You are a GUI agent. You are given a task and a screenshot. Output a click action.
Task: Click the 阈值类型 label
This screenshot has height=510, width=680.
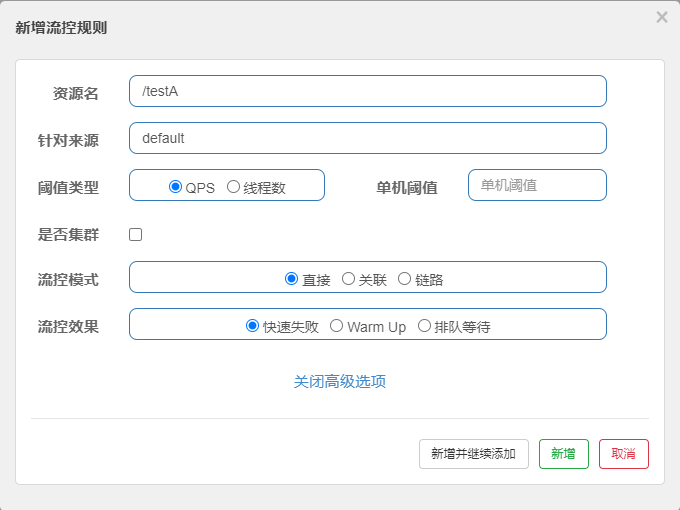pos(68,188)
